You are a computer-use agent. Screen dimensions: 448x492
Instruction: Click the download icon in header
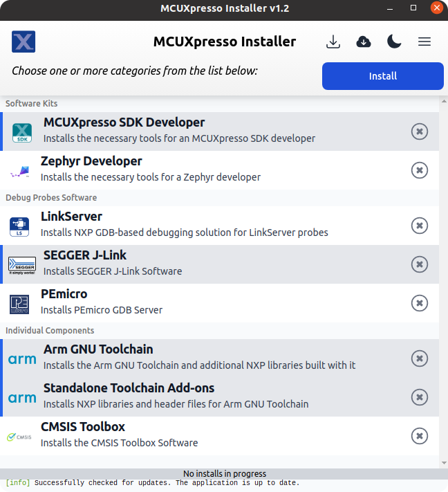333,42
